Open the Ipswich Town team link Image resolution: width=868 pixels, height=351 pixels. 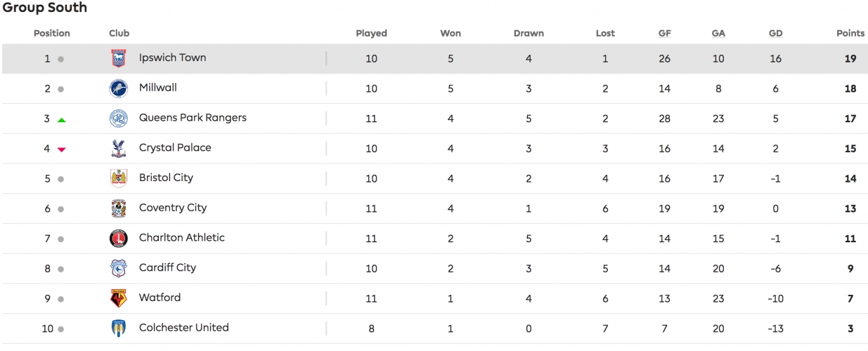172,58
